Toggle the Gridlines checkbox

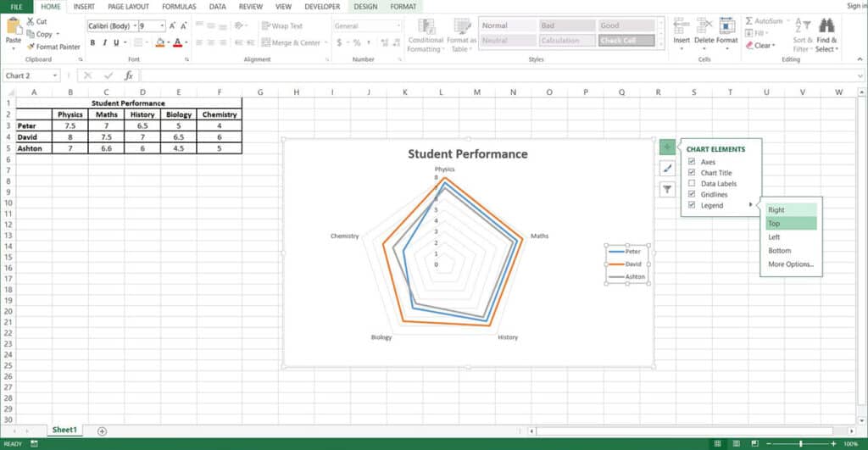(x=693, y=195)
